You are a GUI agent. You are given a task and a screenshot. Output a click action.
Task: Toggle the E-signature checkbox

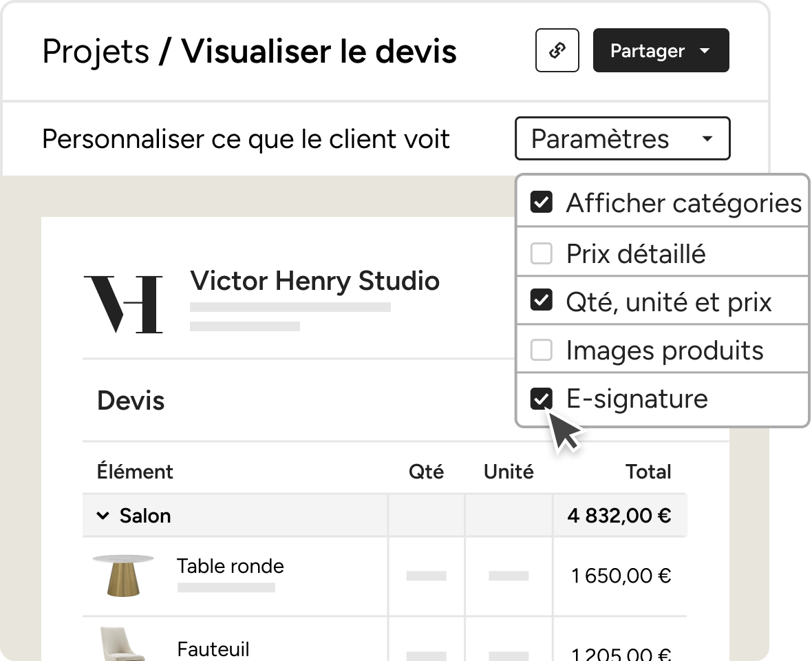pos(542,399)
